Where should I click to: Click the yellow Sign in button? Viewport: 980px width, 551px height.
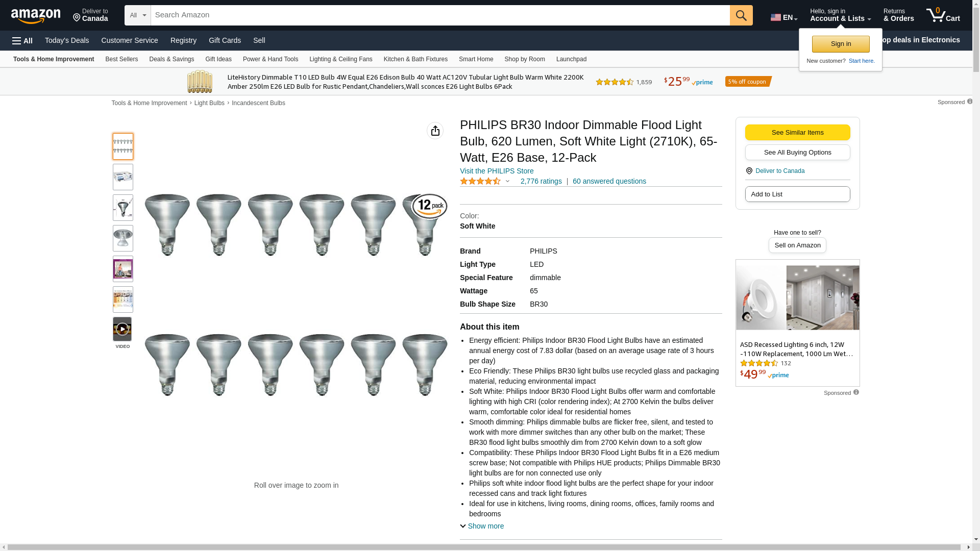click(840, 44)
